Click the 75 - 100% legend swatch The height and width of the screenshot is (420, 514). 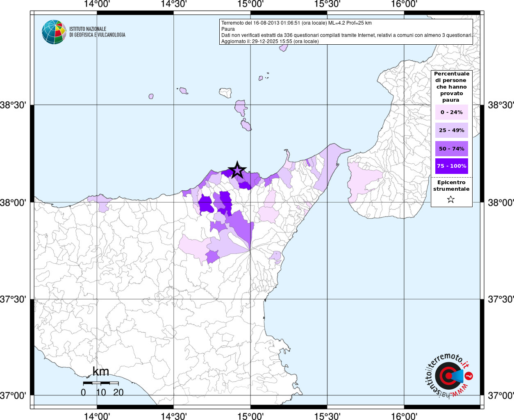tap(451, 166)
